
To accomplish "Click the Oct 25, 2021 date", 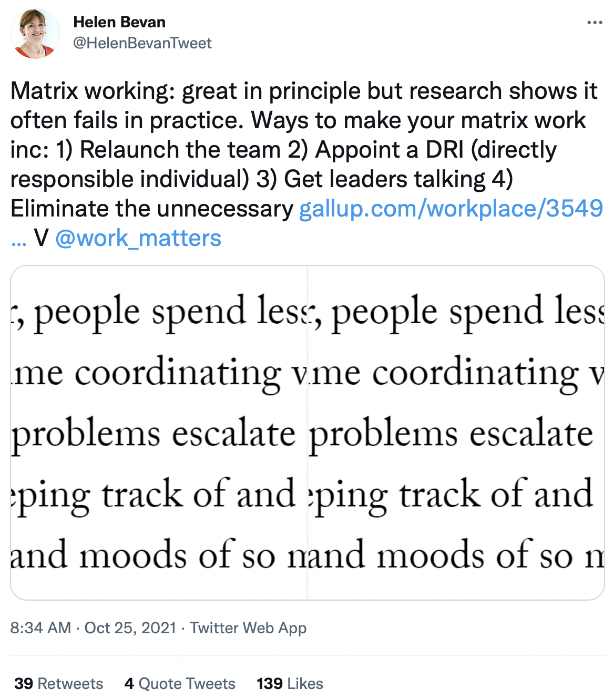I will [130, 627].
